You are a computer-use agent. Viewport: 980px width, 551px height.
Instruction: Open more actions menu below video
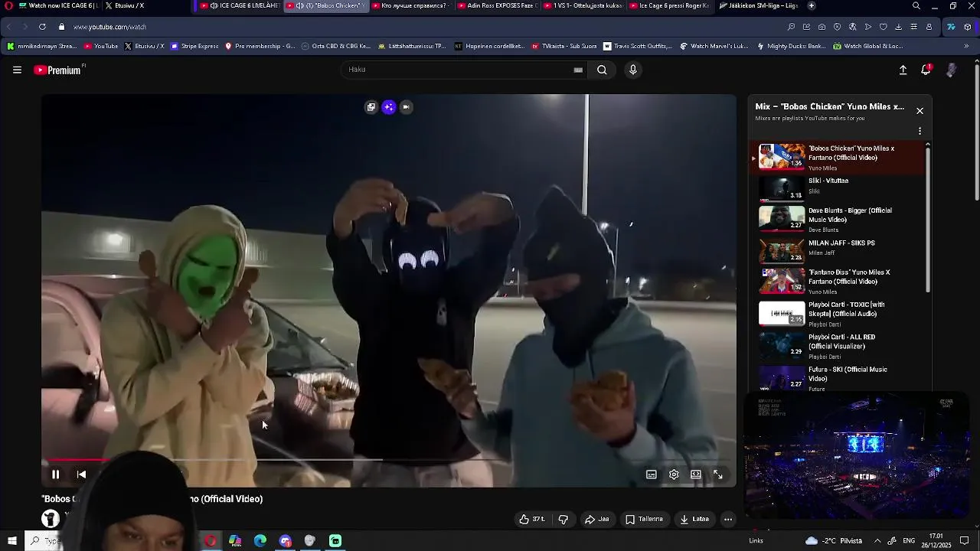coord(728,519)
